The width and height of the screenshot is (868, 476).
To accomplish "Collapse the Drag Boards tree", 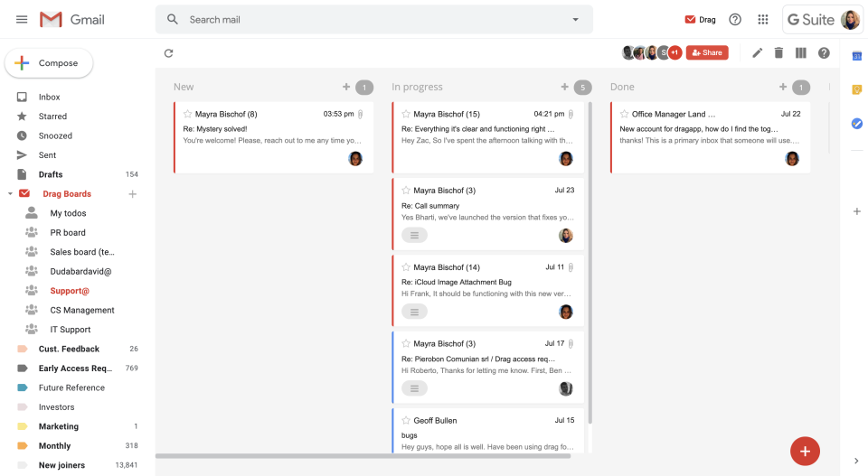I will (x=10, y=194).
